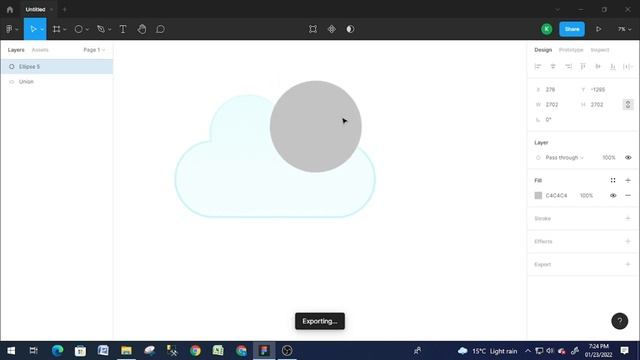640x360 pixels.
Task: Open the Move tool dropdown arrow
Action: point(42,29)
